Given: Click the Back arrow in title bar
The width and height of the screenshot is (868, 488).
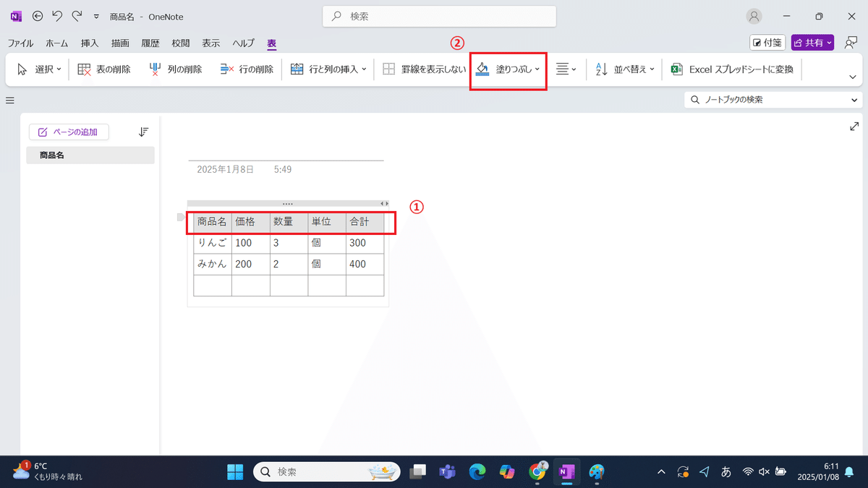Looking at the screenshot, I should click(x=38, y=16).
